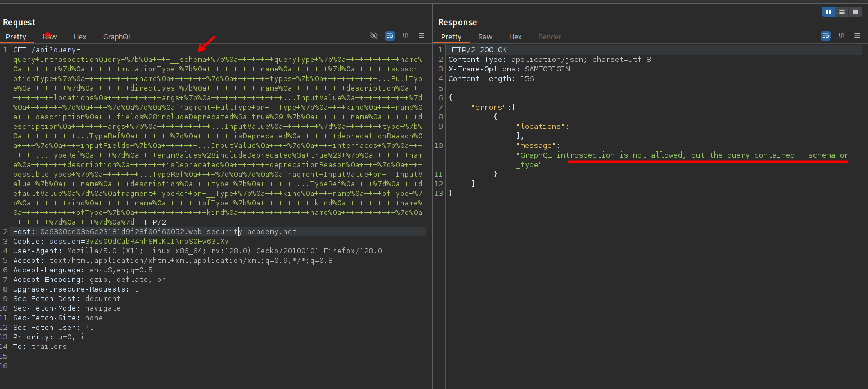
Task: Open the Request panel hamburger options menu
Action: (x=421, y=35)
